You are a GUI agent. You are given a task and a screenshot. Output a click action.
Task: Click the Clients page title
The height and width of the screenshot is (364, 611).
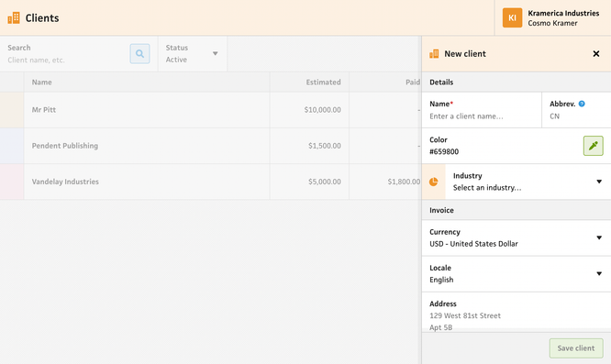pyautogui.click(x=42, y=18)
